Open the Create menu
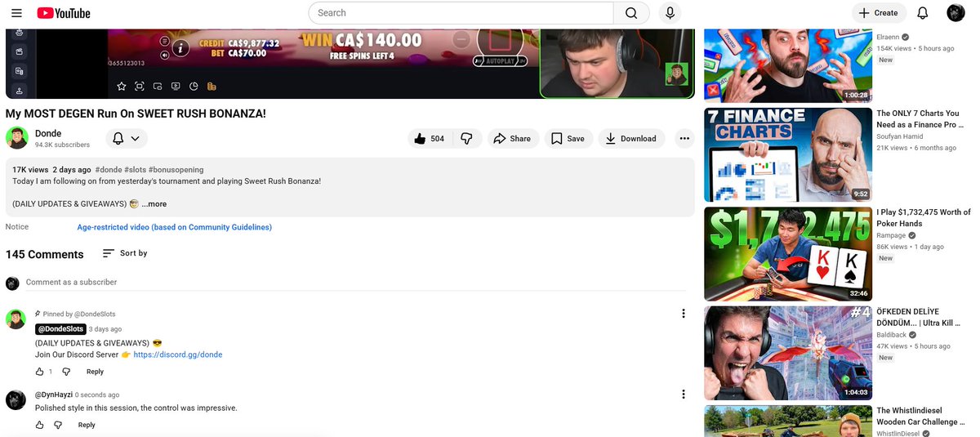Image resolution: width=980 pixels, height=437 pixels. pyautogui.click(x=878, y=13)
